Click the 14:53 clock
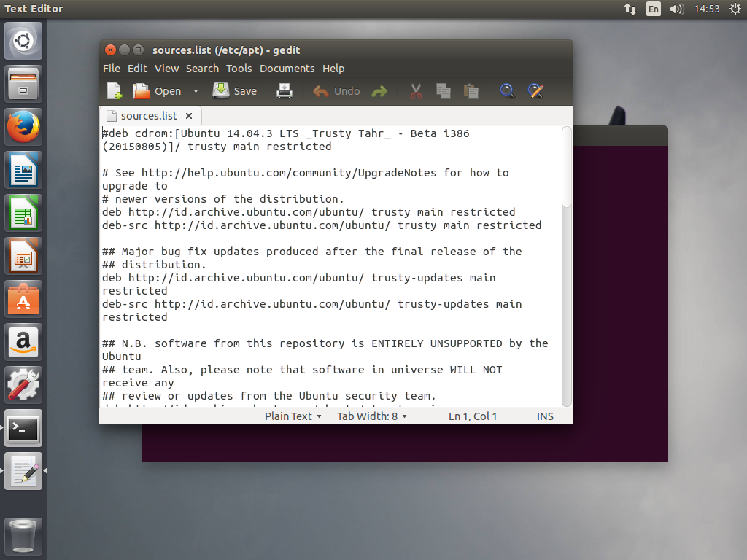The height and width of the screenshot is (560, 747). pos(707,9)
